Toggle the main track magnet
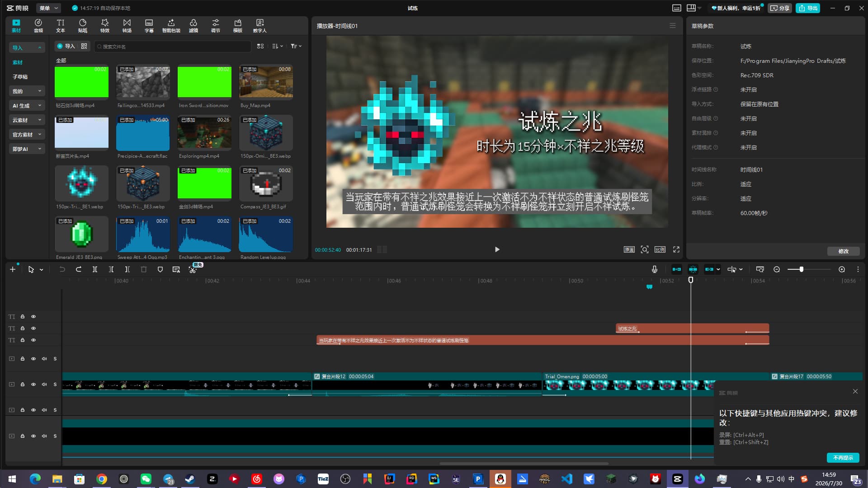Screen dimensions: 868x488 [677, 269]
